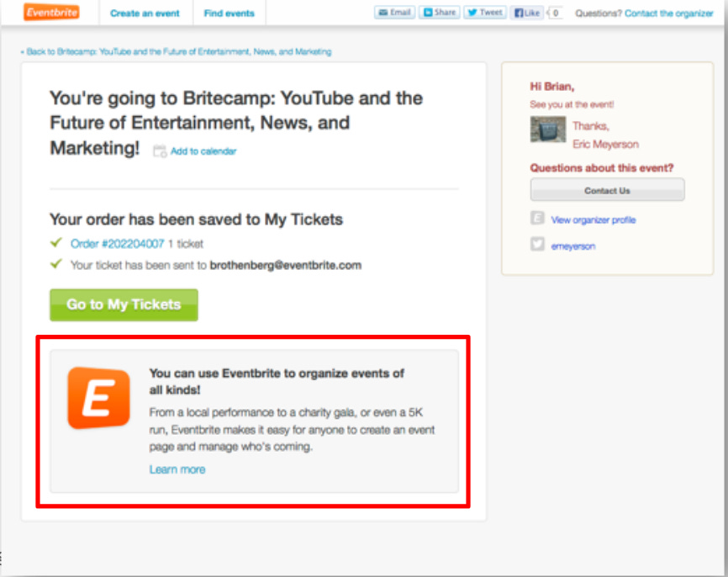Open Find events page
This screenshot has height=577, width=728.
[229, 13]
